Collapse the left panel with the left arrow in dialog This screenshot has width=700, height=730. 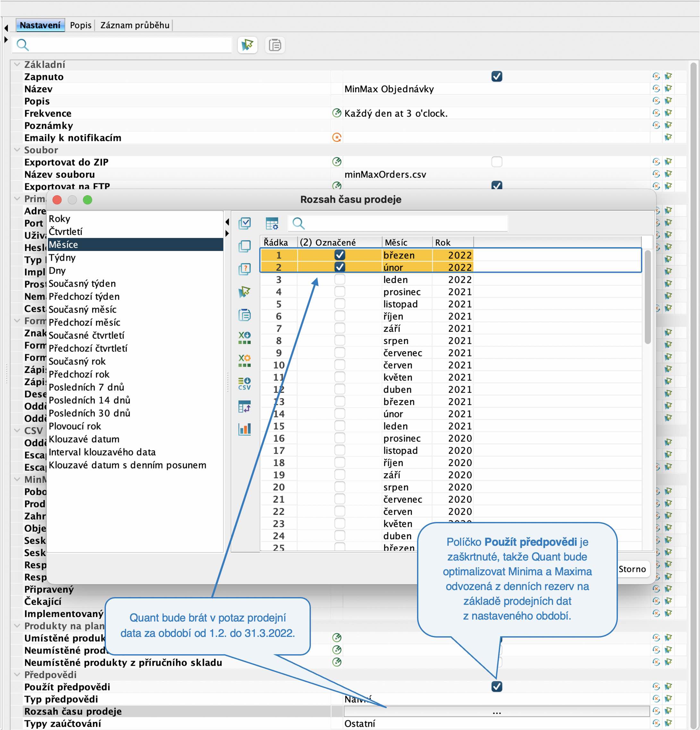coord(227,222)
